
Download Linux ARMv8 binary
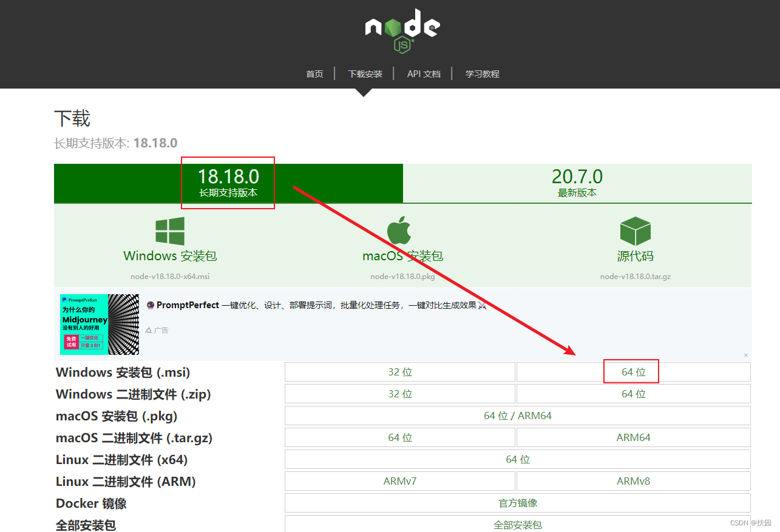point(634,481)
